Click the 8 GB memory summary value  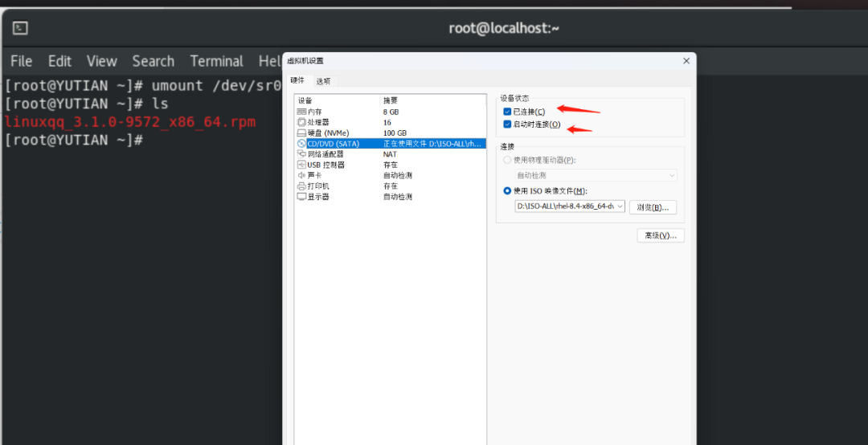391,112
